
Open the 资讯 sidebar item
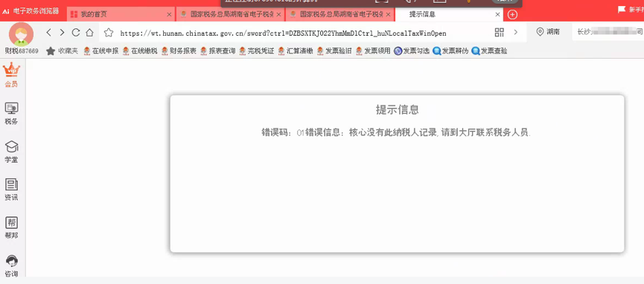[11, 190]
